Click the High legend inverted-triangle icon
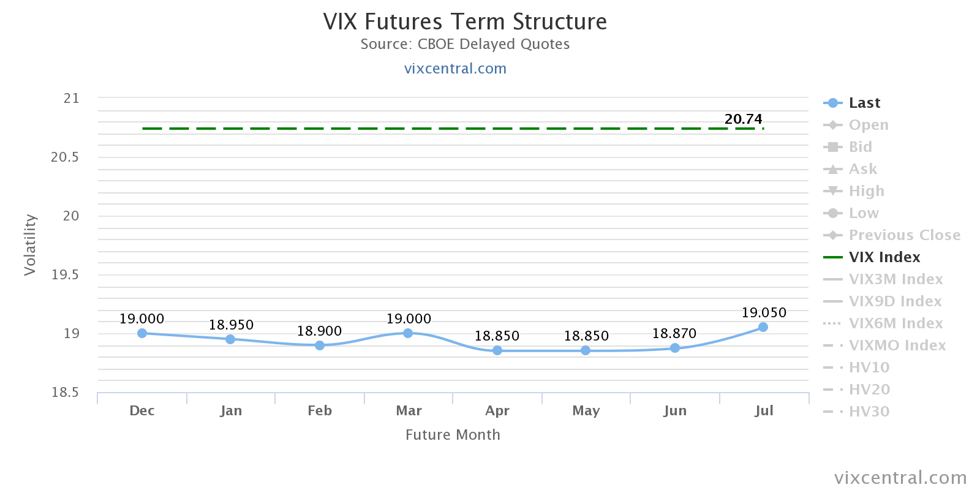 832,191
